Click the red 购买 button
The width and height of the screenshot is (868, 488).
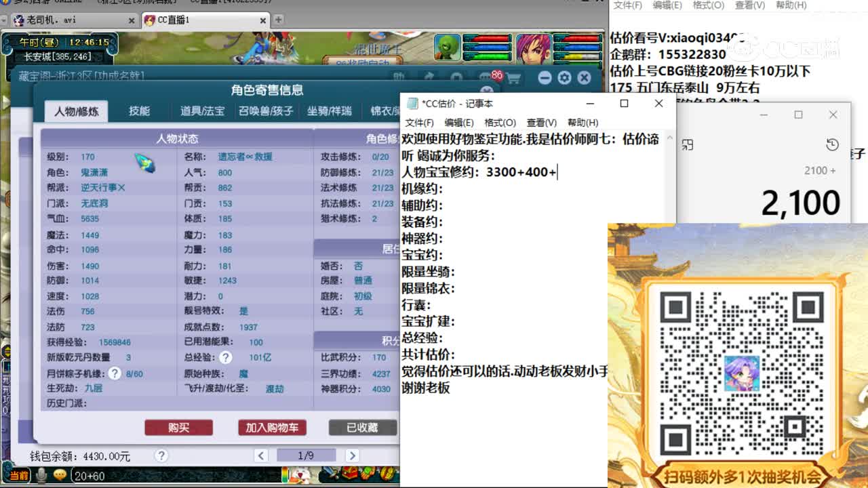[x=179, y=428]
